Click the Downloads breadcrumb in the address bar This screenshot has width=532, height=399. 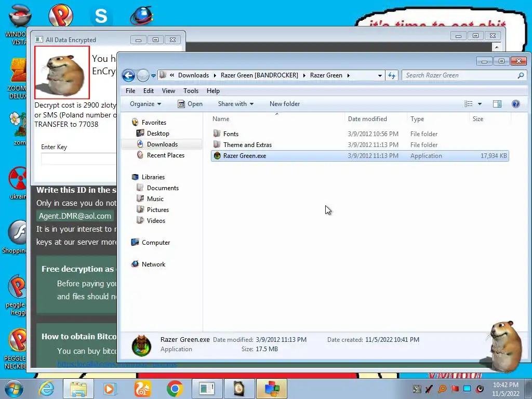193,75
